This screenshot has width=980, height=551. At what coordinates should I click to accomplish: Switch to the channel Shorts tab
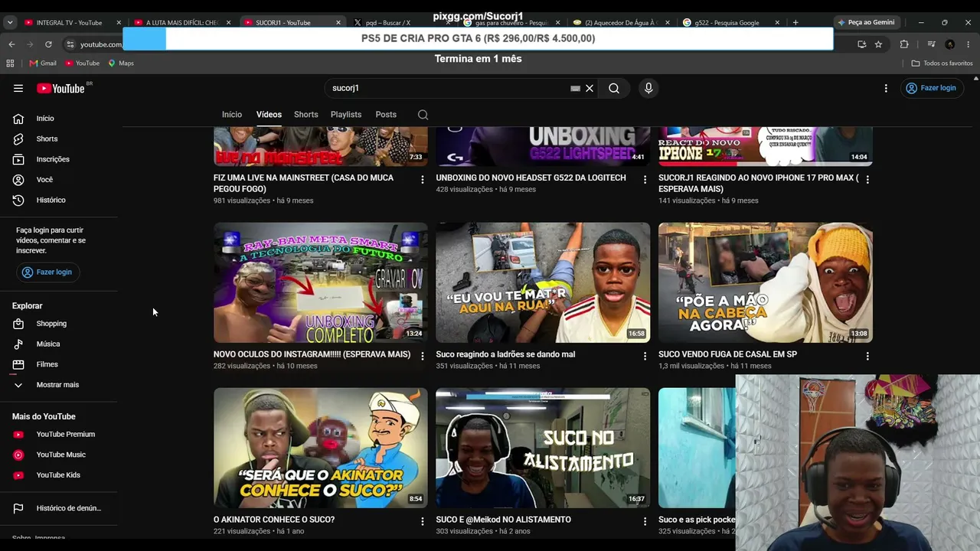(306, 115)
